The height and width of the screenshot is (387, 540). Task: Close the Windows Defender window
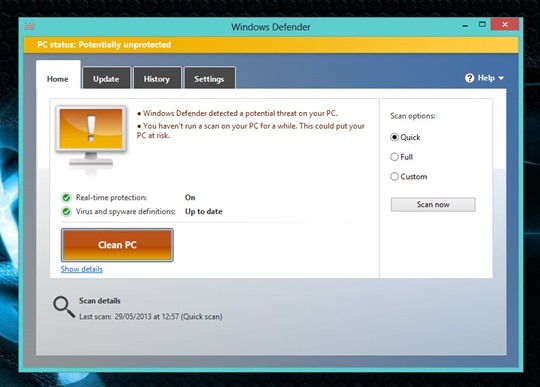point(505,24)
